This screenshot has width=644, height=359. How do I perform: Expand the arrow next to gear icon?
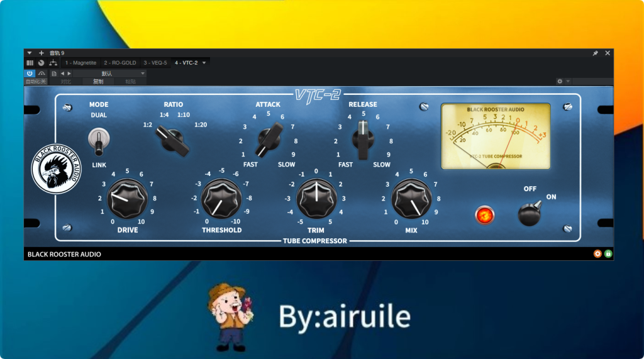[x=568, y=81]
